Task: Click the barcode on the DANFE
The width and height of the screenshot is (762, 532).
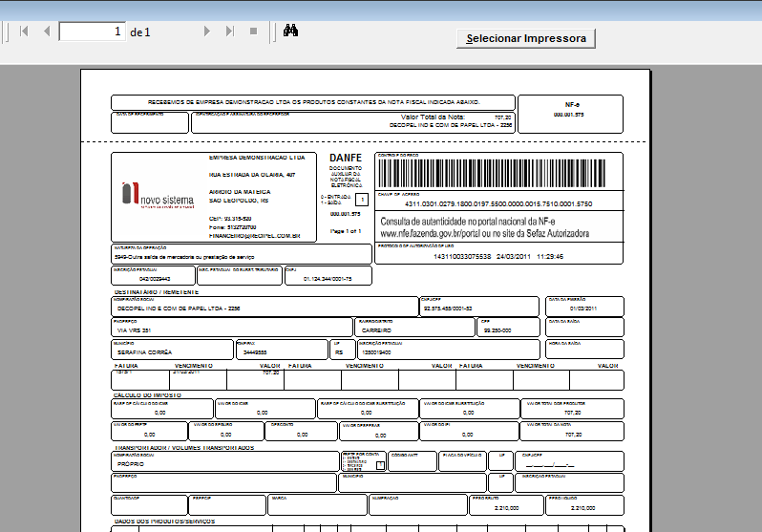Action: pyautogui.click(x=491, y=173)
